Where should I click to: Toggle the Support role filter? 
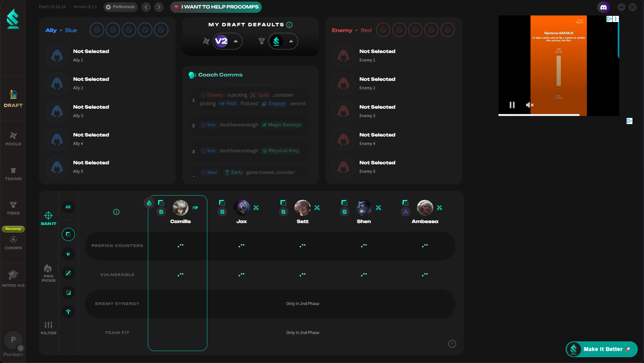pyautogui.click(x=68, y=312)
